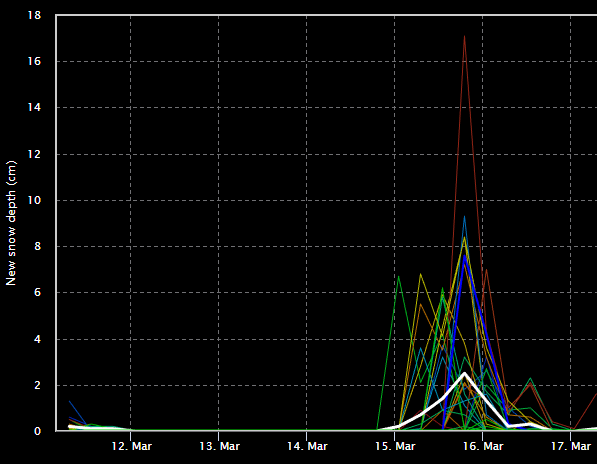
Task: Select the thick white mean line's peak
Action: coord(465,373)
